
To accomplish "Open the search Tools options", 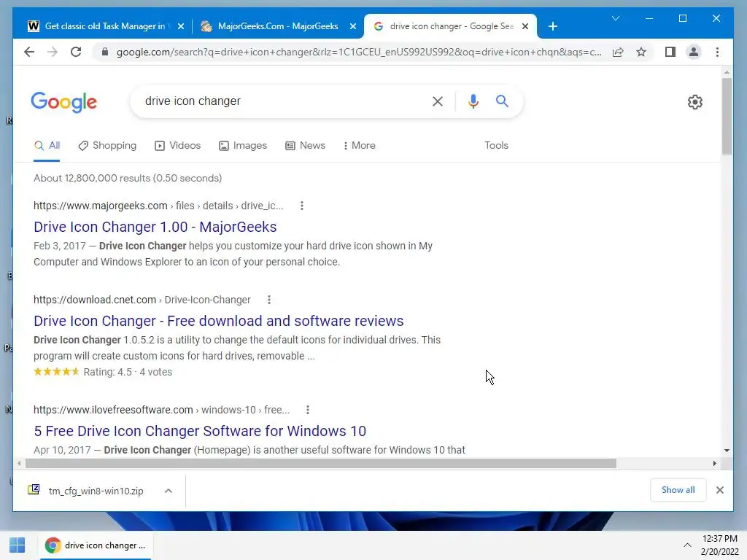I will point(496,146).
